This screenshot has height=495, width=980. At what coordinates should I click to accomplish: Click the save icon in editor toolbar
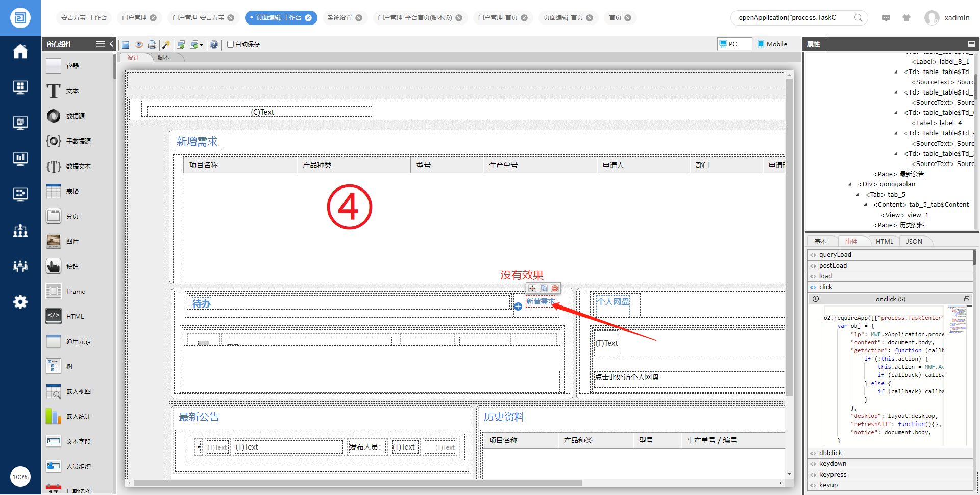tap(126, 45)
